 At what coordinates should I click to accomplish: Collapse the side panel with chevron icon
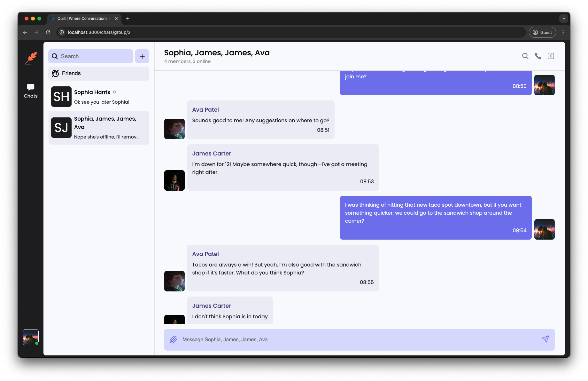551,56
